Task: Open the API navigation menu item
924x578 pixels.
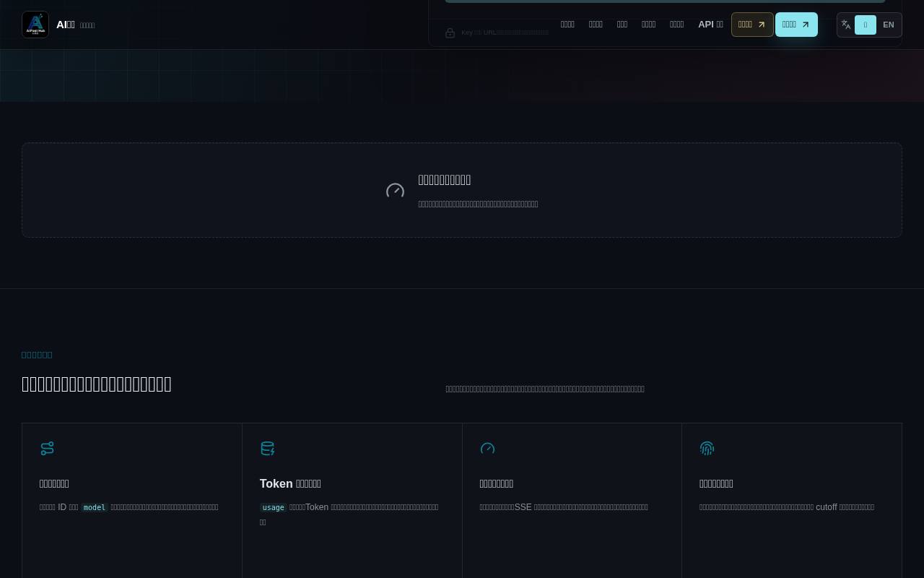Action: coord(710,25)
